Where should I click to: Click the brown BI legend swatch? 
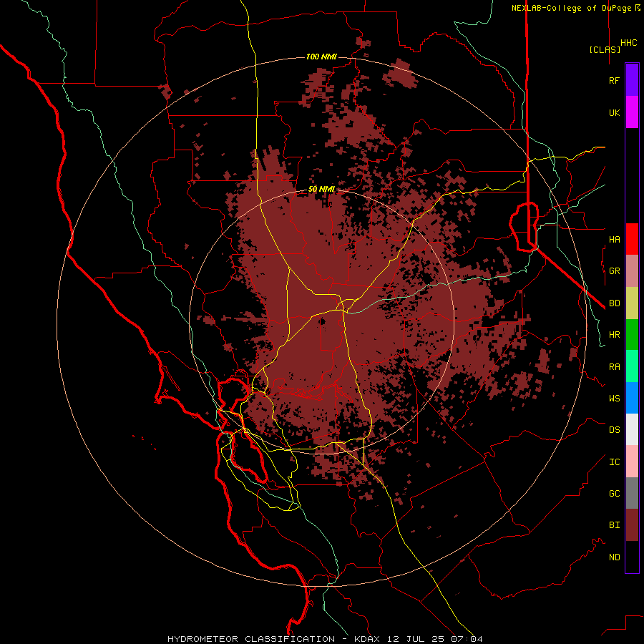coord(632,525)
